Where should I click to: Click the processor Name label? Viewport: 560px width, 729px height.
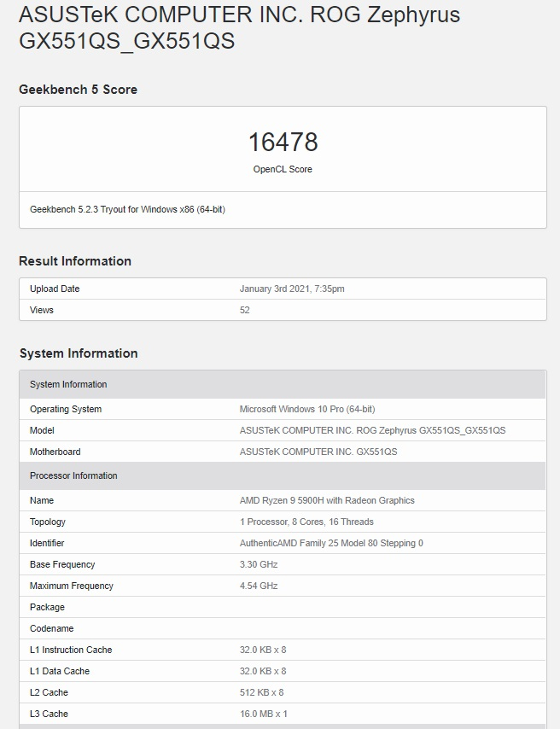tap(42, 501)
